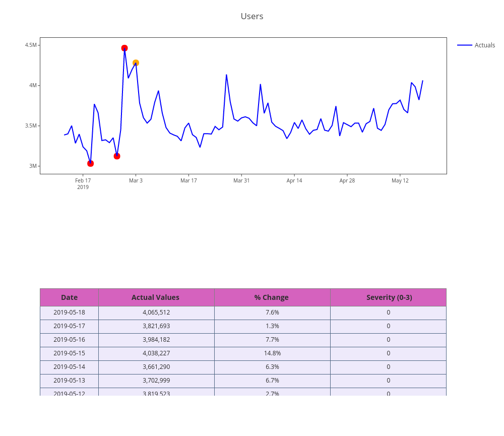
Task: Click the orange anomaly marker near Mar 3
Action: (136, 63)
